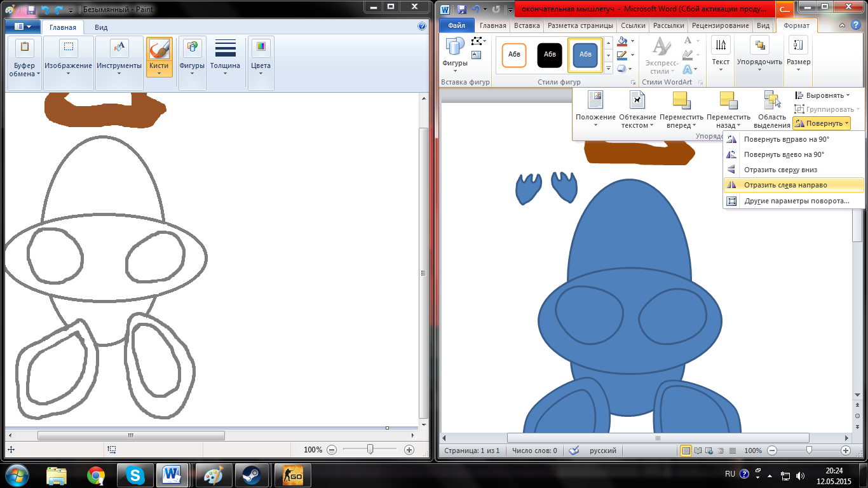Open the Область выделения selection pane
Image resolution: width=868 pixels, height=488 pixels.
(x=772, y=109)
